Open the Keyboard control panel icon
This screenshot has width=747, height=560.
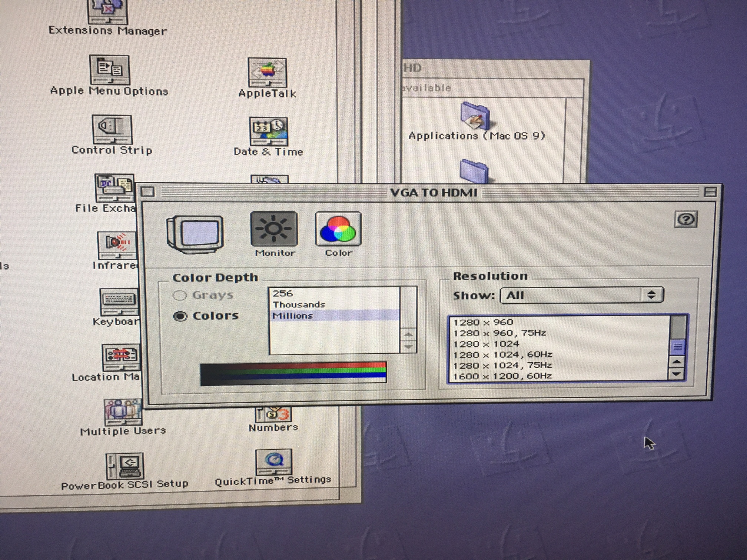119,302
